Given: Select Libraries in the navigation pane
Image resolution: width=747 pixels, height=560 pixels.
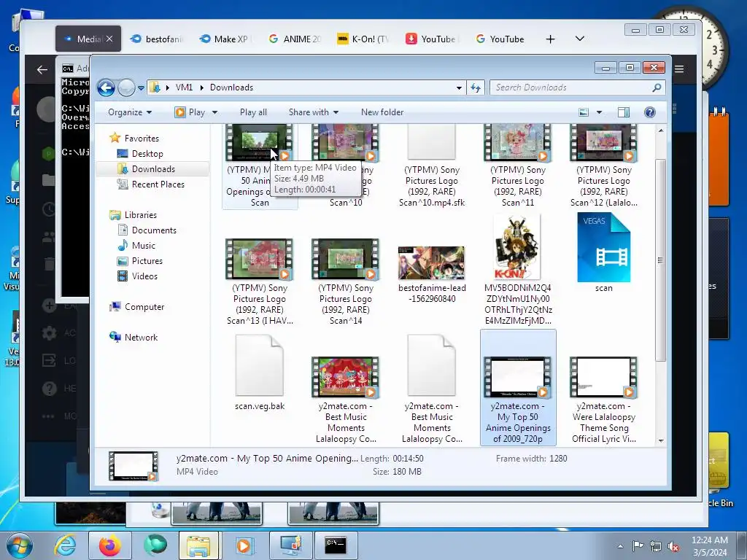Looking at the screenshot, I should pos(141,215).
